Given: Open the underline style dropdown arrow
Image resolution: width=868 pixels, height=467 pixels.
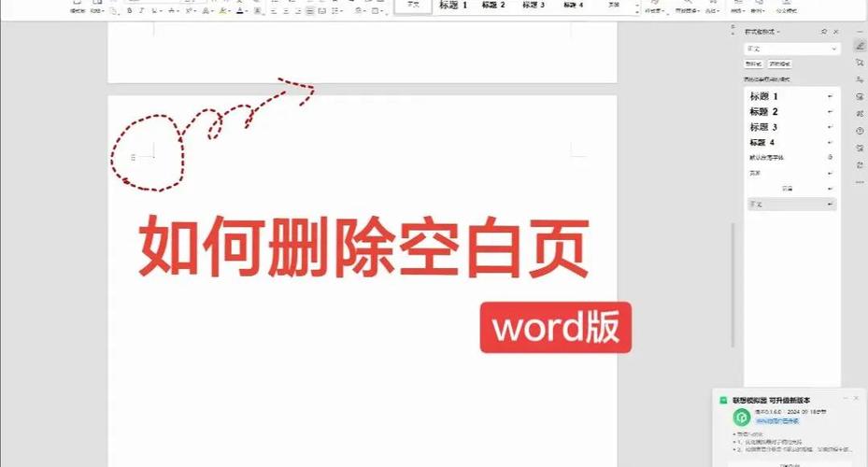Looking at the screenshot, I should pos(161,10).
